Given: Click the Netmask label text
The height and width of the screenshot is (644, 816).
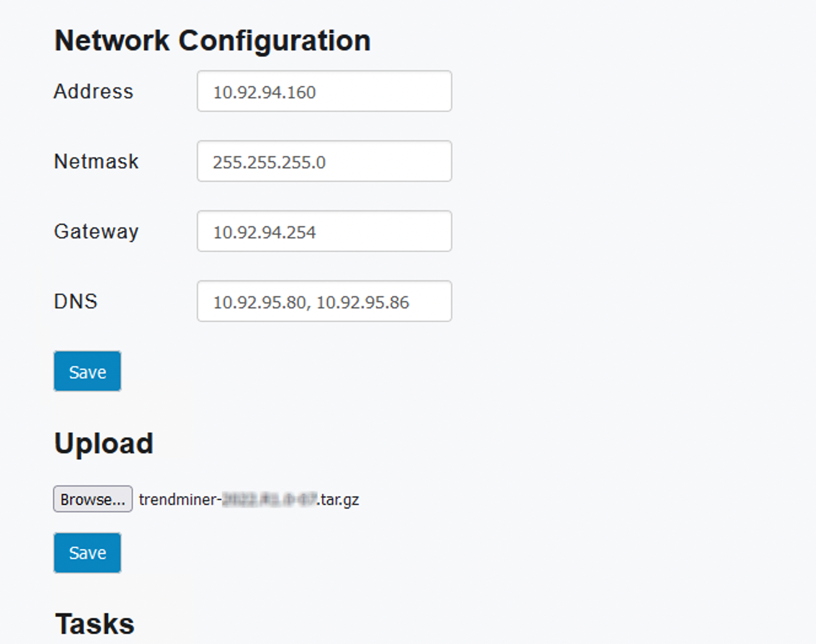Looking at the screenshot, I should tap(96, 161).
